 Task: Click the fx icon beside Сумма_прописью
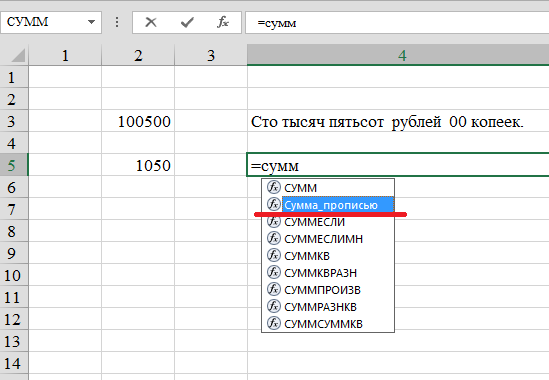click(274, 204)
